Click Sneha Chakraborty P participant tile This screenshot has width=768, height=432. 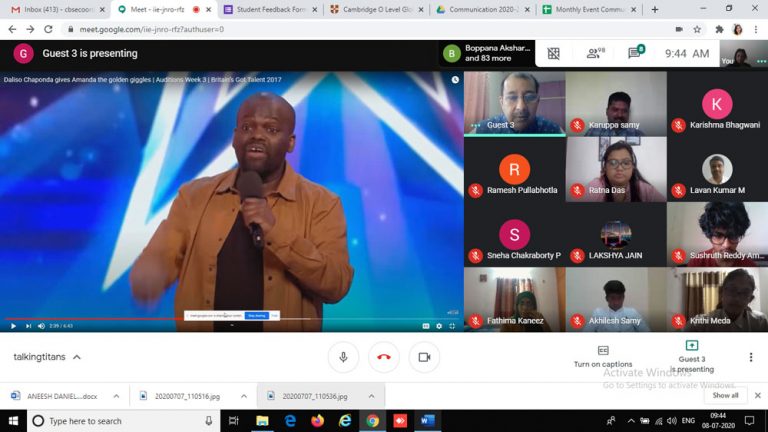coord(515,234)
